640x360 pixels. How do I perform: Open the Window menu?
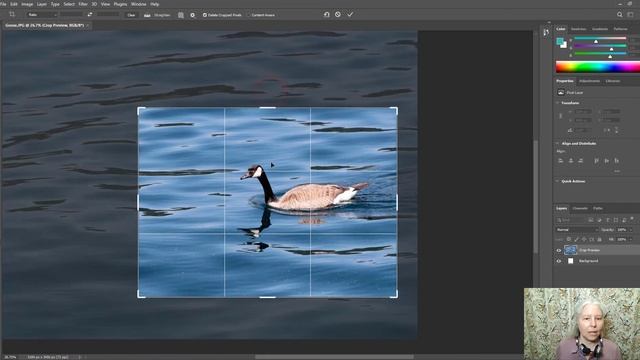[138, 4]
